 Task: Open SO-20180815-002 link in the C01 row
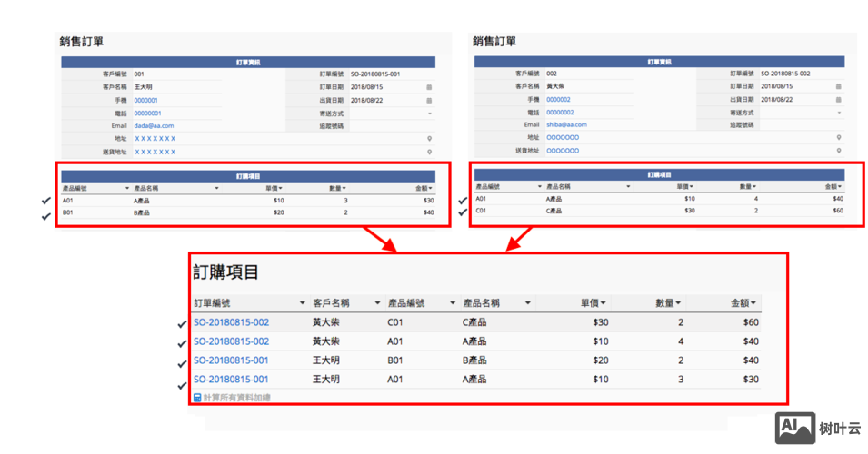point(232,322)
